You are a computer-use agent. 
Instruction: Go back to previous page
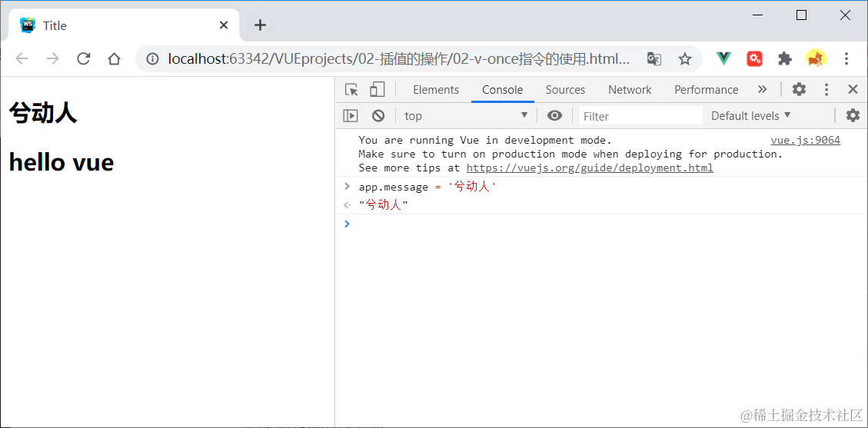[x=22, y=58]
